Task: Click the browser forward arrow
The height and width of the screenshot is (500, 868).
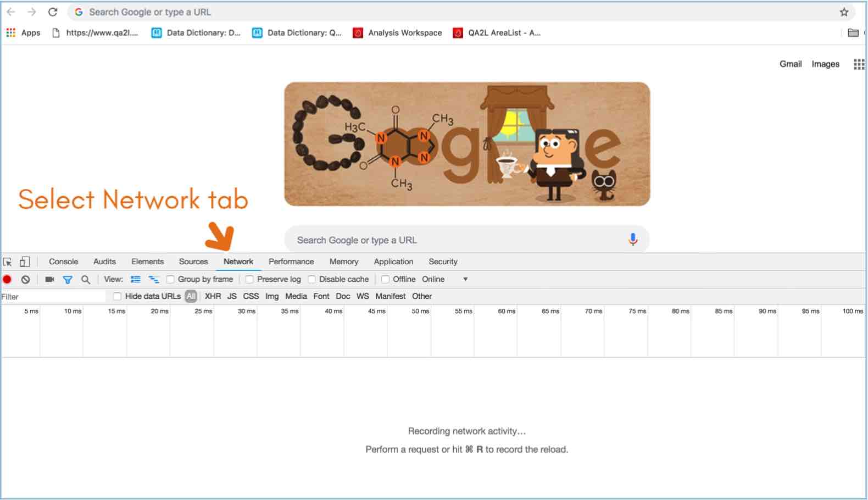Action: (32, 12)
